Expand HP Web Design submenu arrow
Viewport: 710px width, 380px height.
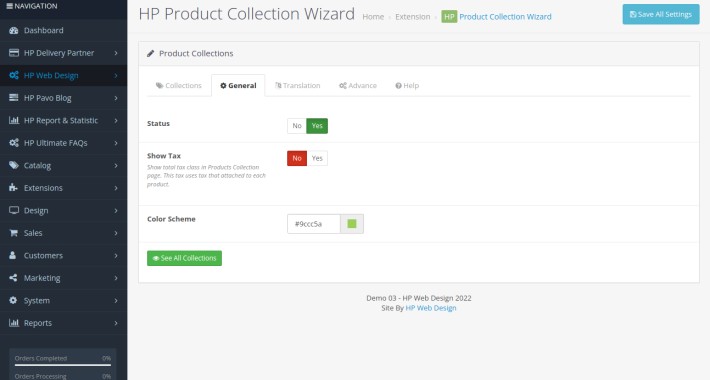116,76
